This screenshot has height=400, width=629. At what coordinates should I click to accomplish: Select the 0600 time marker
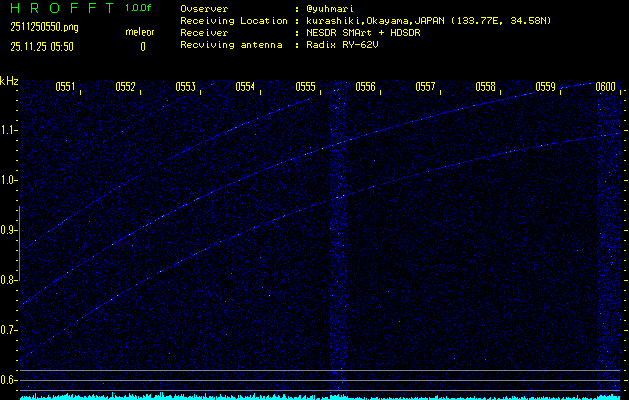click(606, 87)
